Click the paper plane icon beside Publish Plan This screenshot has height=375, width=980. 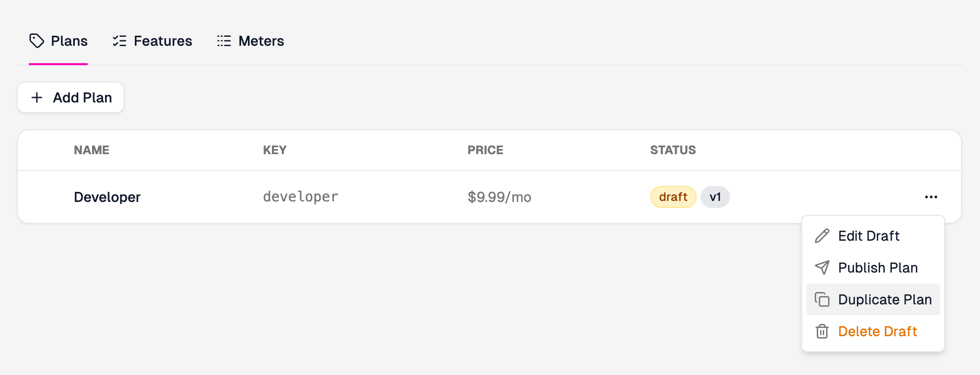point(822,268)
